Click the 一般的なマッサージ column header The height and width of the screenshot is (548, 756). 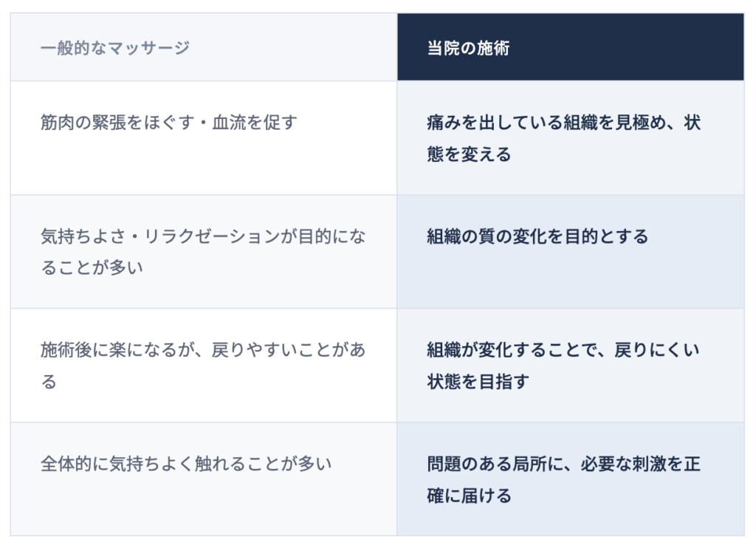pyautogui.click(x=115, y=48)
